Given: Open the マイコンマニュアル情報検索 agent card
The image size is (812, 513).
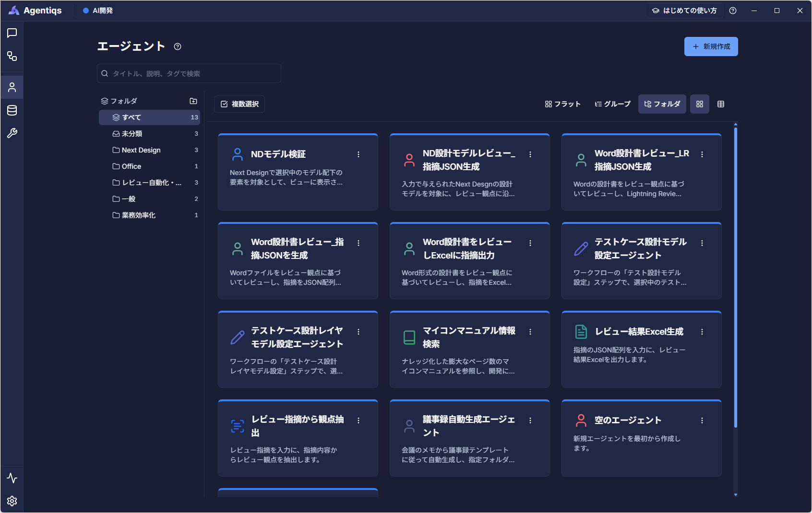Looking at the screenshot, I should (x=470, y=349).
